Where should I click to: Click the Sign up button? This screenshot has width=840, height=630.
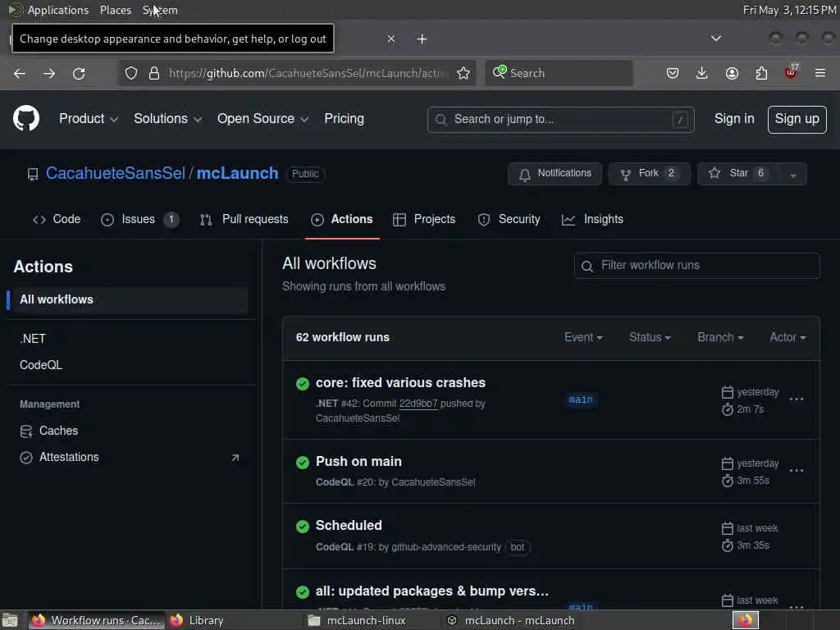(x=797, y=120)
